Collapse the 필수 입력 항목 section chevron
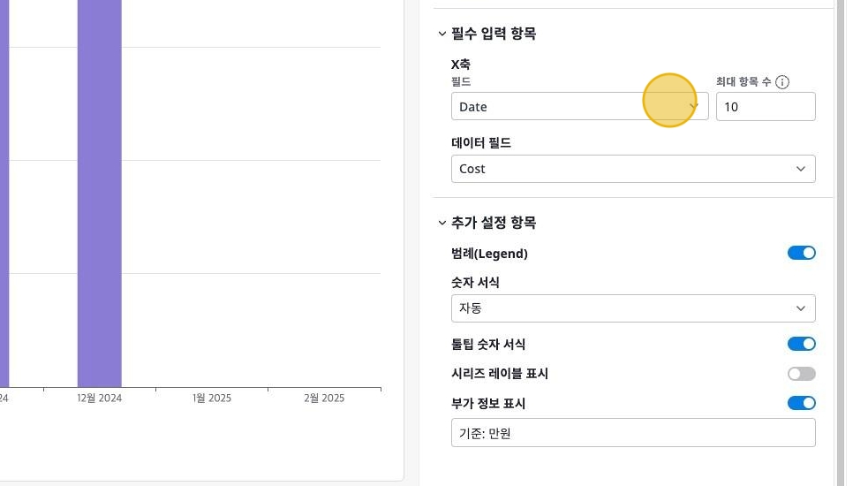The height and width of the screenshot is (486, 868). pos(442,34)
